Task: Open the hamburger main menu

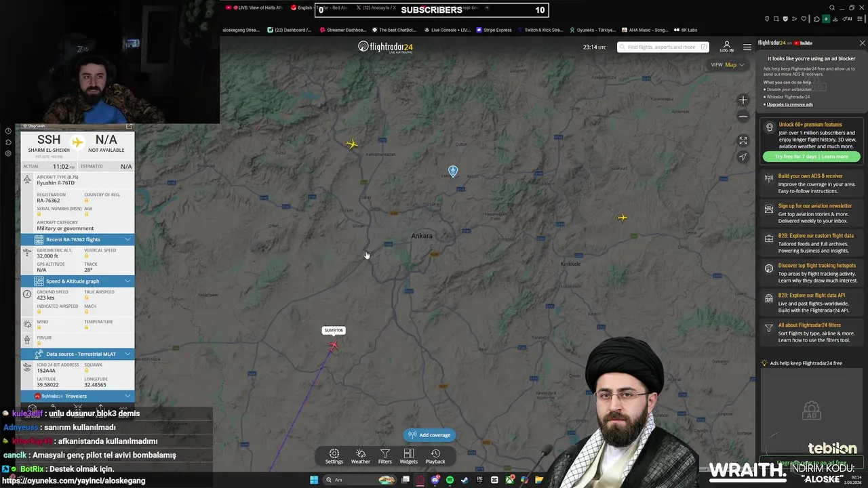Action: pyautogui.click(x=747, y=47)
